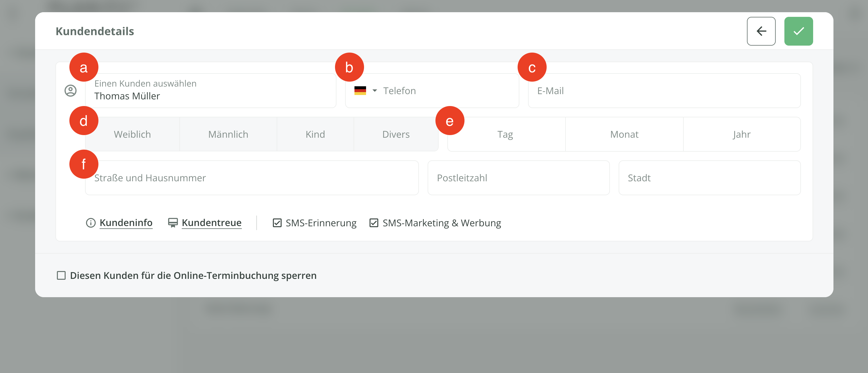Click the Kundentreue loyalty card icon
The width and height of the screenshot is (868, 373).
click(173, 223)
